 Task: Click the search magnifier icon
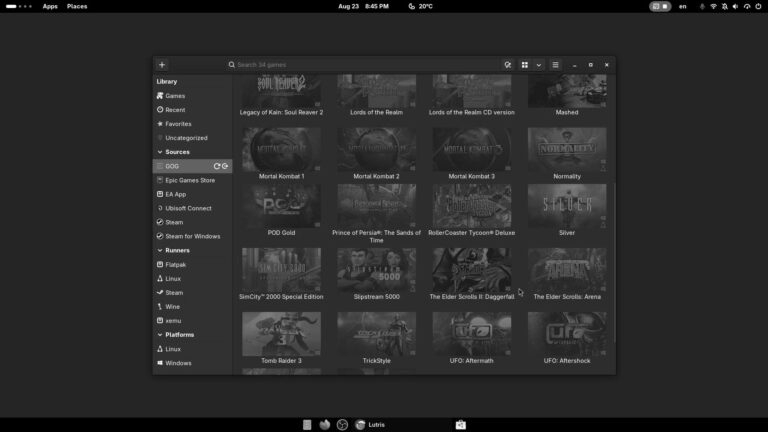(232, 65)
